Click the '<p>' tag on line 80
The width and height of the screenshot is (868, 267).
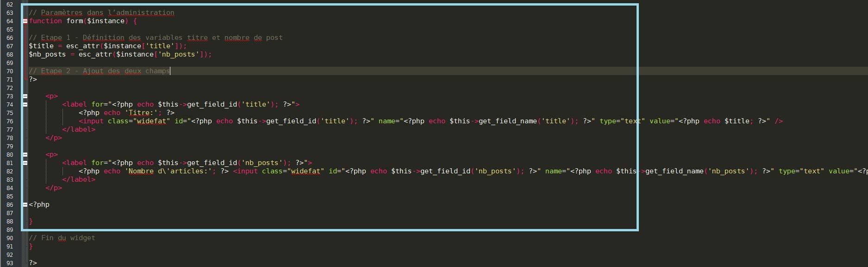coord(52,154)
